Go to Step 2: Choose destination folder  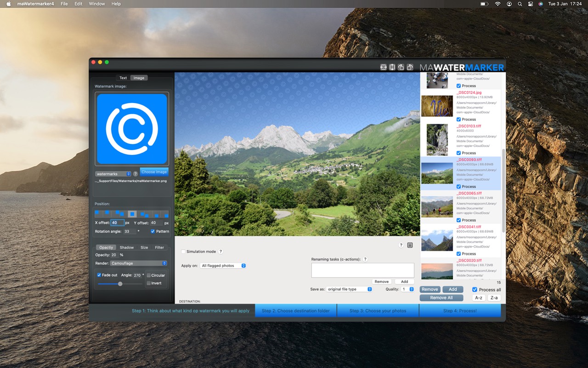click(x=296, y=310)
